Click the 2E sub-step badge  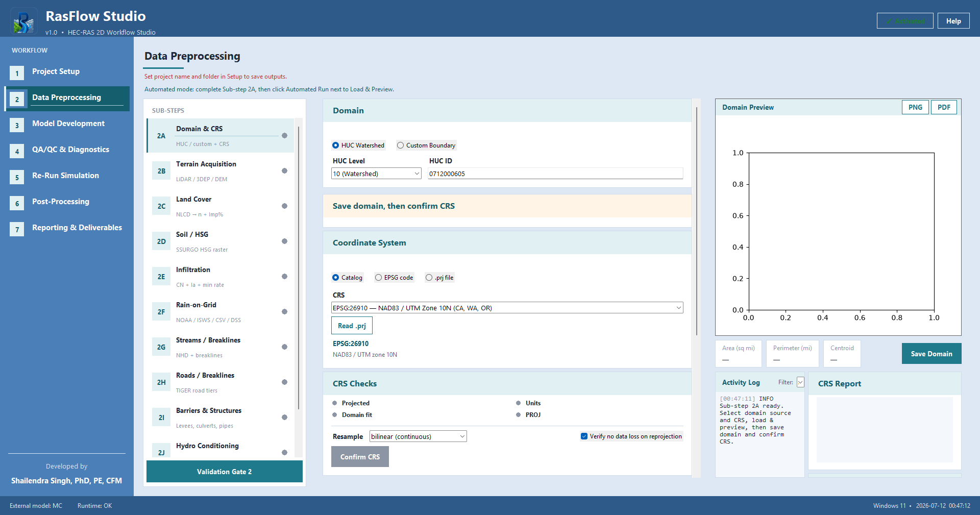(161, 277)
